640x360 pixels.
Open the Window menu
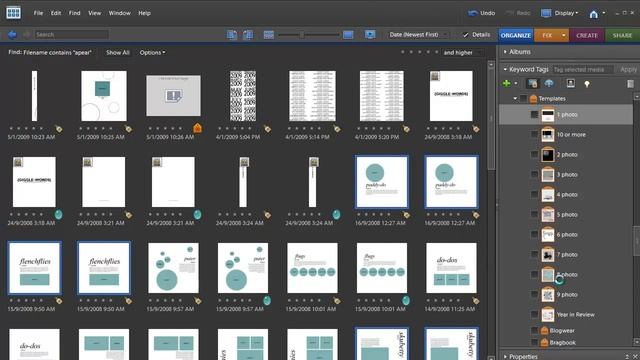(x=120, y=13)
